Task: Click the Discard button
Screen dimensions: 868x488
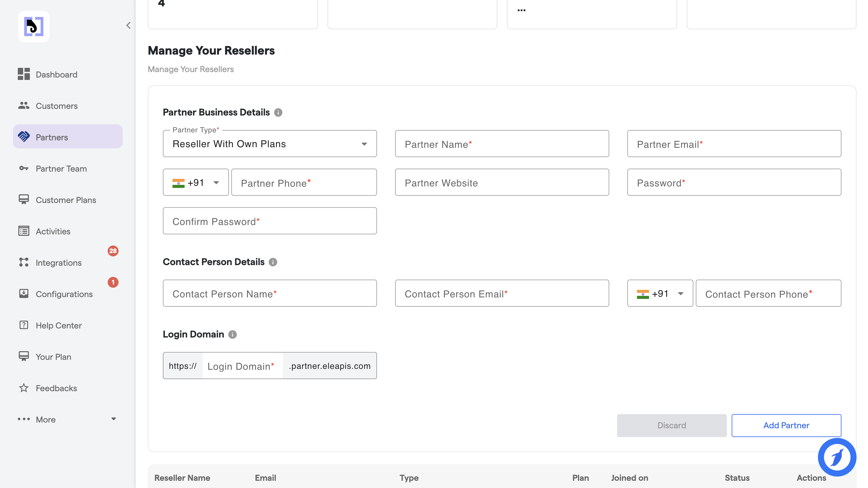Action: point(671,425)
